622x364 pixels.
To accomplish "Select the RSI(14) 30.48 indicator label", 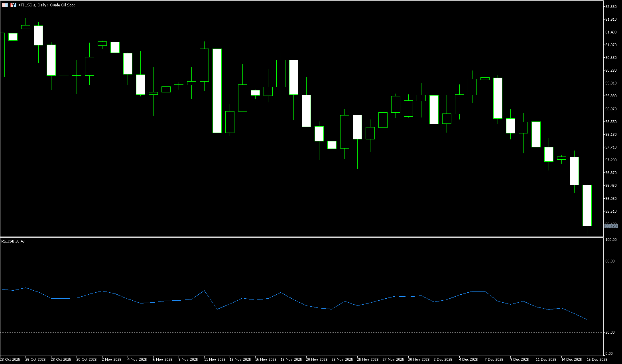I will click(13, 241).
